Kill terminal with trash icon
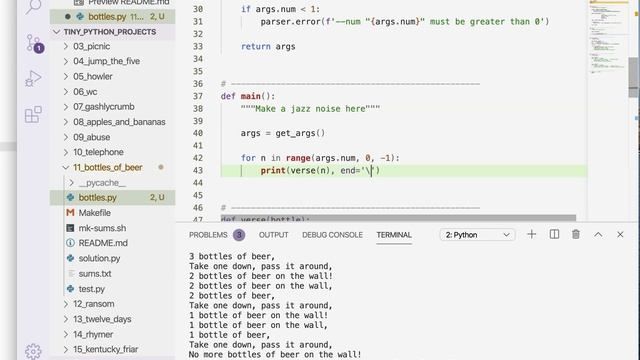 [x=576, y=234]
